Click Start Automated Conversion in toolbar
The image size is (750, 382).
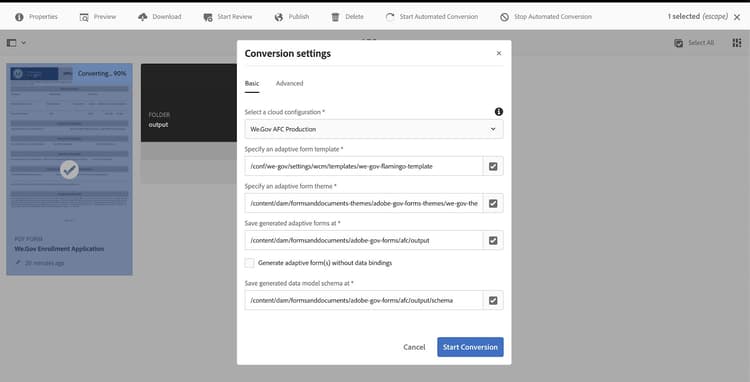pyautogui.click(x=431, y=17)
